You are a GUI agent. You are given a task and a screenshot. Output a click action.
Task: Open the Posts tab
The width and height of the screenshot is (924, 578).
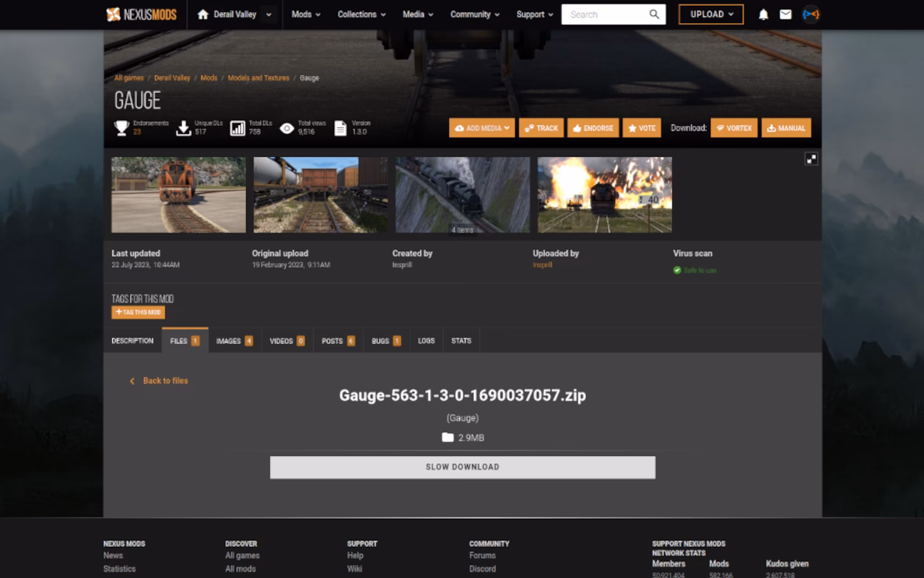tap(339, 341)
